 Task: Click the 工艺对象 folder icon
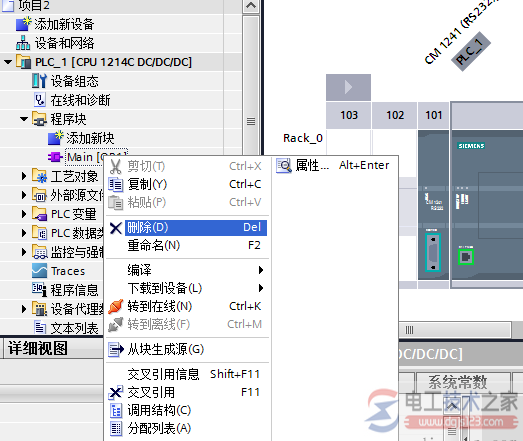pos(39,176)
